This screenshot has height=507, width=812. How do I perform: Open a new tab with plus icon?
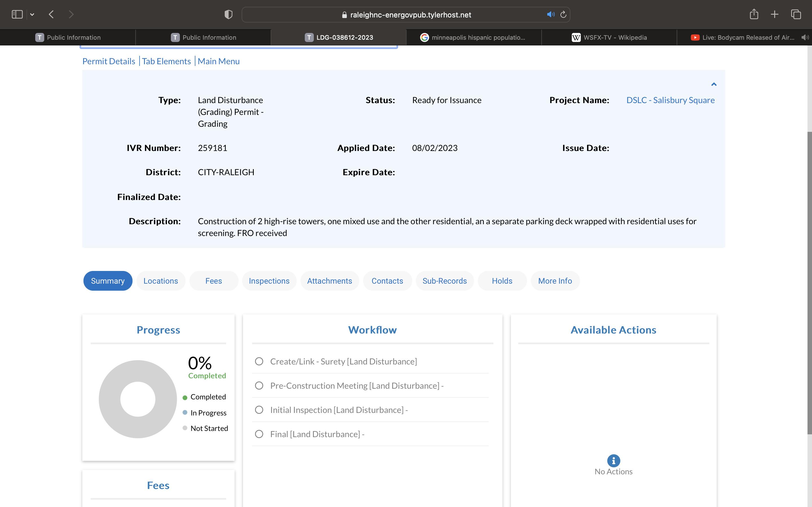(x=775, y=14)
